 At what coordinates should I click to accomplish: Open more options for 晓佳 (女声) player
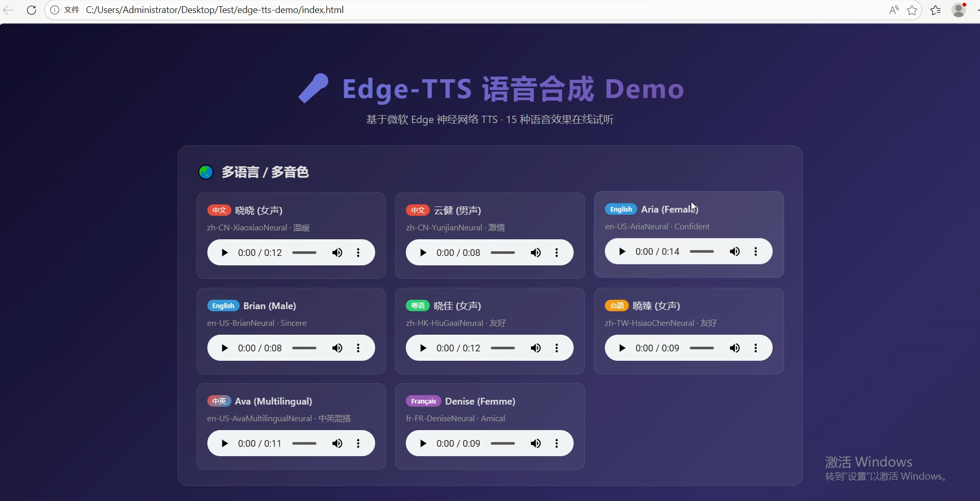[x=557, y=348]
